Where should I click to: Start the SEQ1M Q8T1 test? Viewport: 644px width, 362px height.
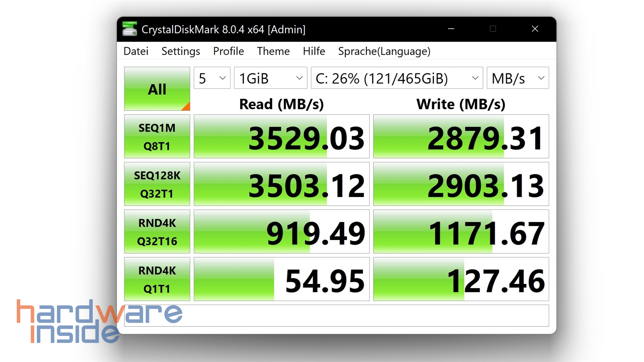click(x=157, y=136)
